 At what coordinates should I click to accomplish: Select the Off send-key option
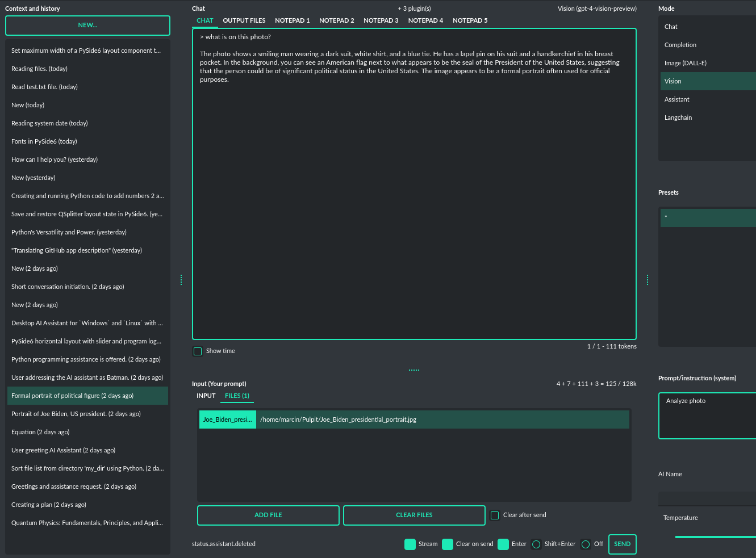[x=586, y=544]
